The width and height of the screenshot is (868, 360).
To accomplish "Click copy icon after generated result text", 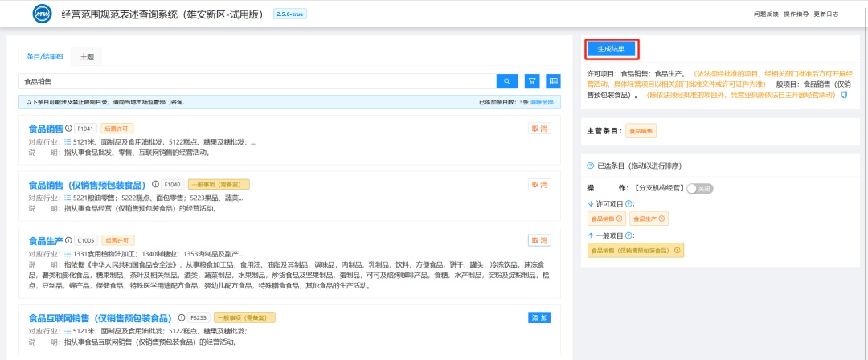I will click(844, 96).
